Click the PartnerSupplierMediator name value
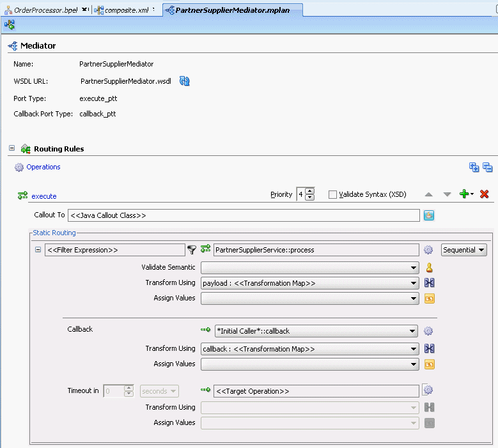 pyautogui.click(x=116, y=64)
